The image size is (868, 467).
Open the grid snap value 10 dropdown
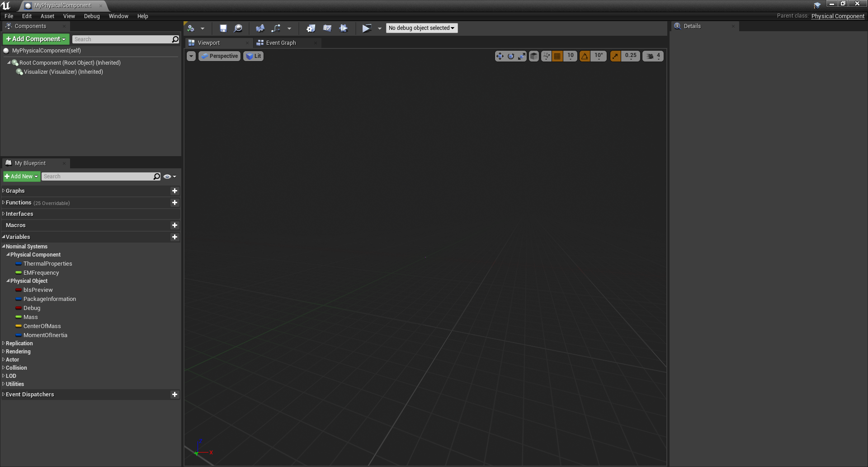point(571,56)
